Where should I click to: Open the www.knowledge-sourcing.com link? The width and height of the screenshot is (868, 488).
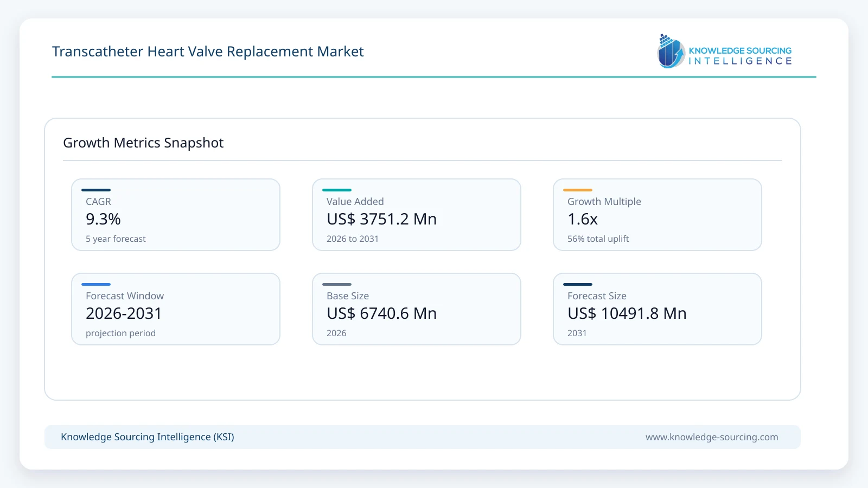coord(712,437)
